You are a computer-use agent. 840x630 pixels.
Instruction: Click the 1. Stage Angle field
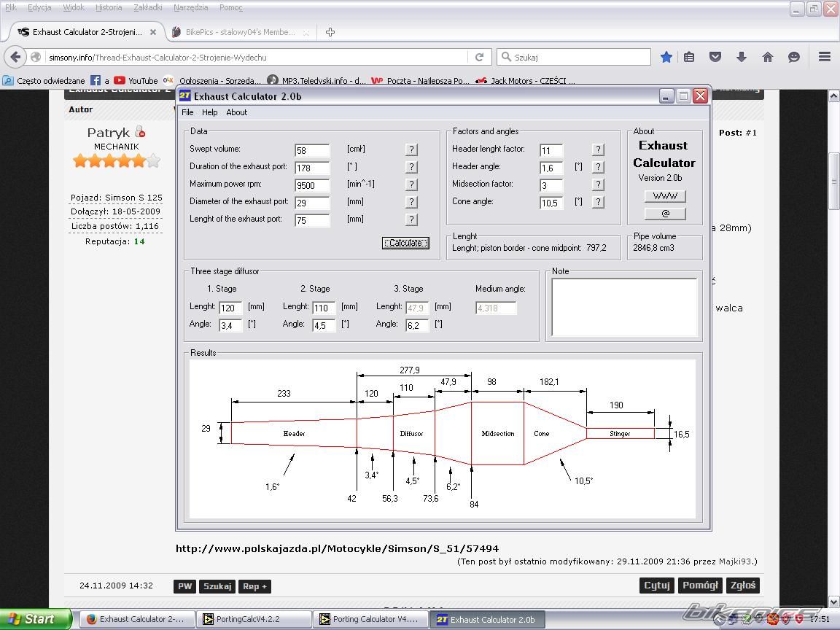coord(230,325)
